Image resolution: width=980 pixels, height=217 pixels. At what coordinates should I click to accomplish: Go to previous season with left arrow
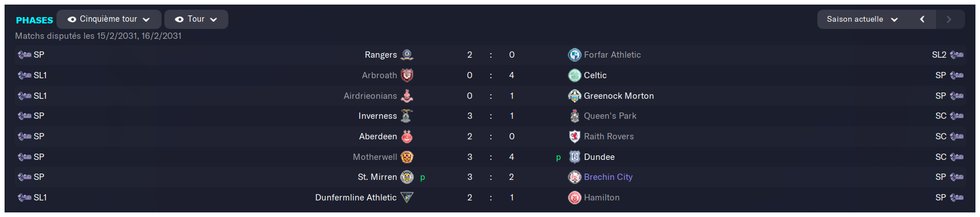point(922,19)
